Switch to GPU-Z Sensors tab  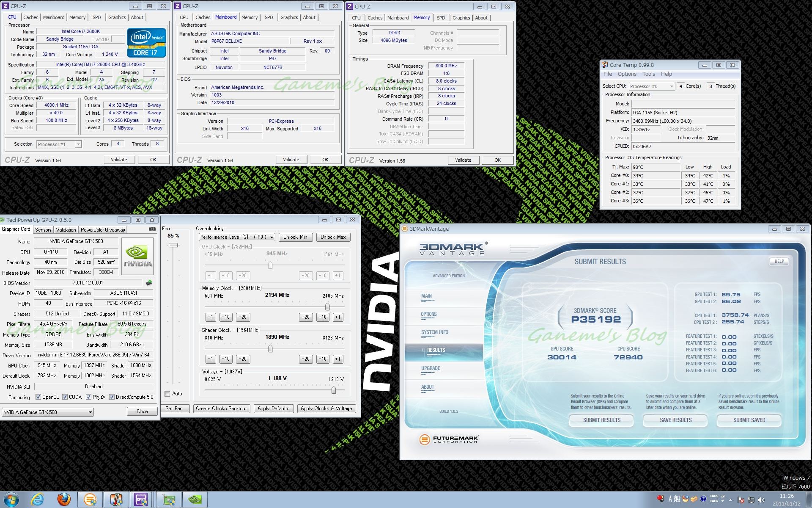pyautogui.click(x=43, y=229)
